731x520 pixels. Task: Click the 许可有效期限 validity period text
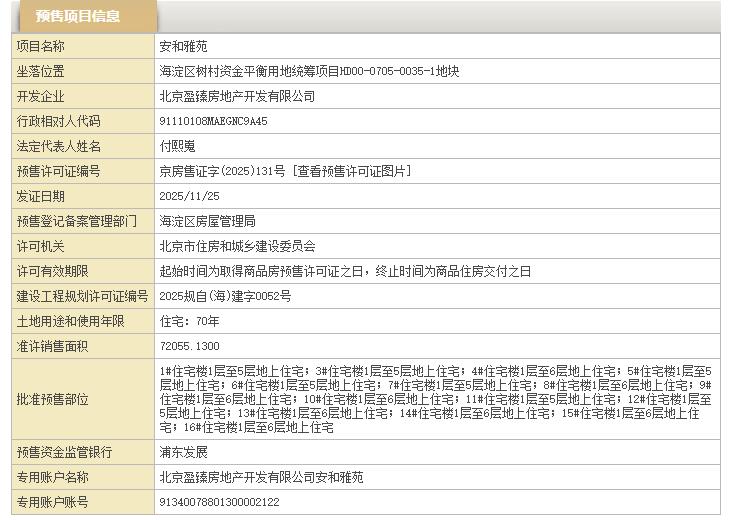click(x=345, y=271)
